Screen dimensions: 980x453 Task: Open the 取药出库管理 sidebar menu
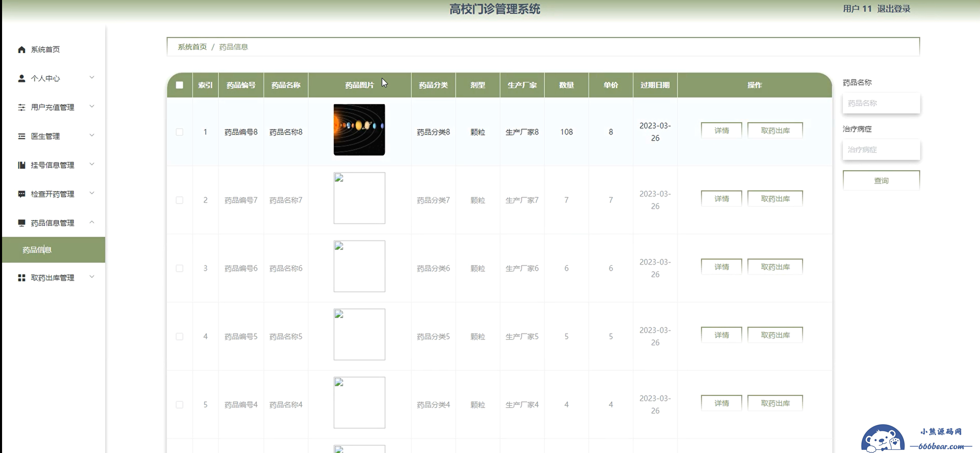pos(54,278)
